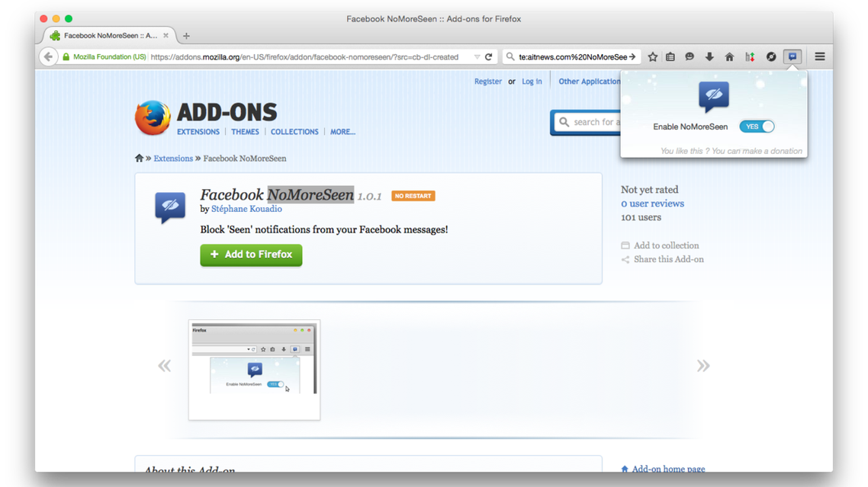The height and width of the screenshot is (487, 868).
Task: Open the EXTENSIONS section
Action: coord(198,132)
